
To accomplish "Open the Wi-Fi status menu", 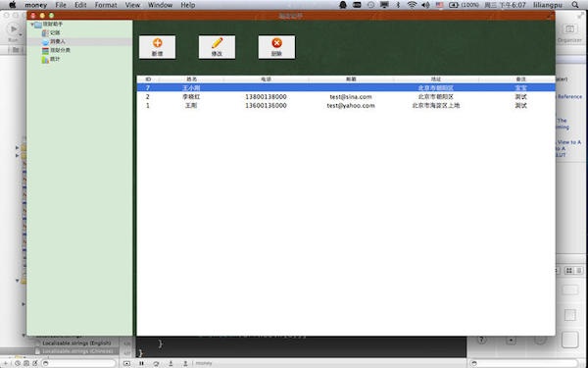I will click(x=412, y=5).
